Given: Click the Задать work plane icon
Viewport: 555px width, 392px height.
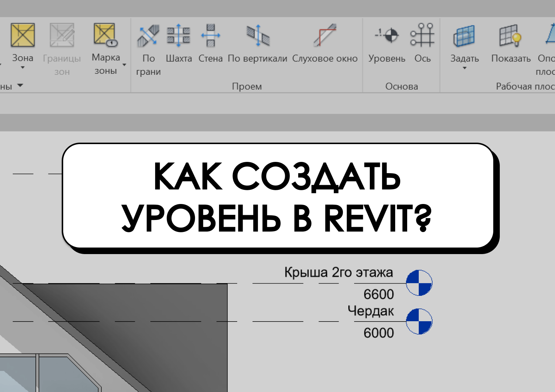Looking at the screenshot, I should click(x=465, y=36).
